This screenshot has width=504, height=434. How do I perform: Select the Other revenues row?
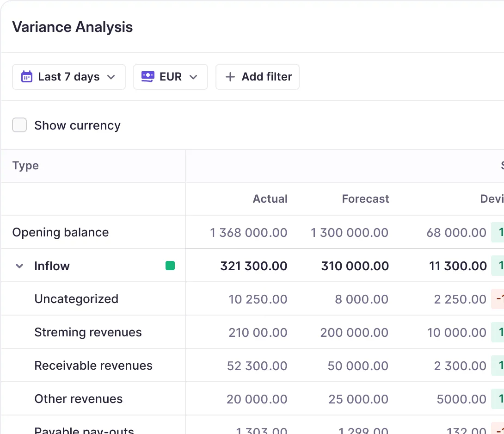pyautogui.click(x=79, y=399)
